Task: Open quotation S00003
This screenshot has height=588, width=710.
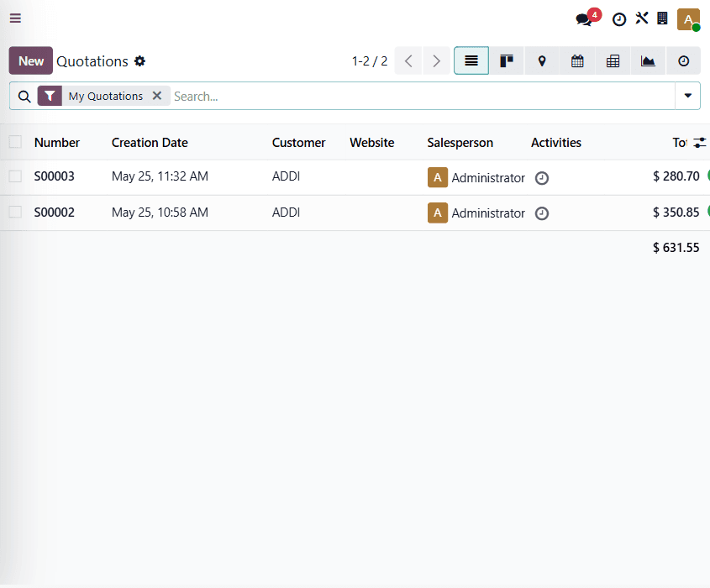Action: (x=55, y=176)
